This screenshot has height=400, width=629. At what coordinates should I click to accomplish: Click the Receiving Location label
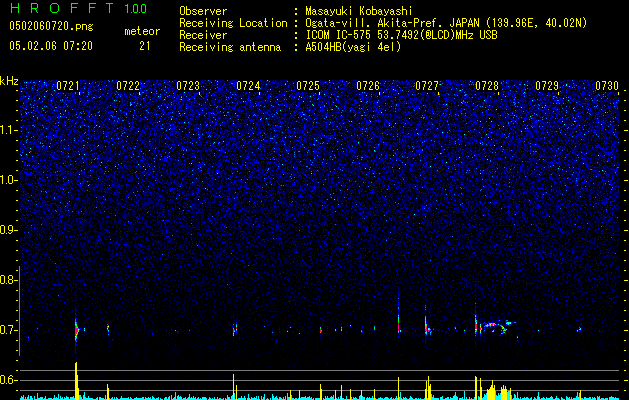[233, 23]
